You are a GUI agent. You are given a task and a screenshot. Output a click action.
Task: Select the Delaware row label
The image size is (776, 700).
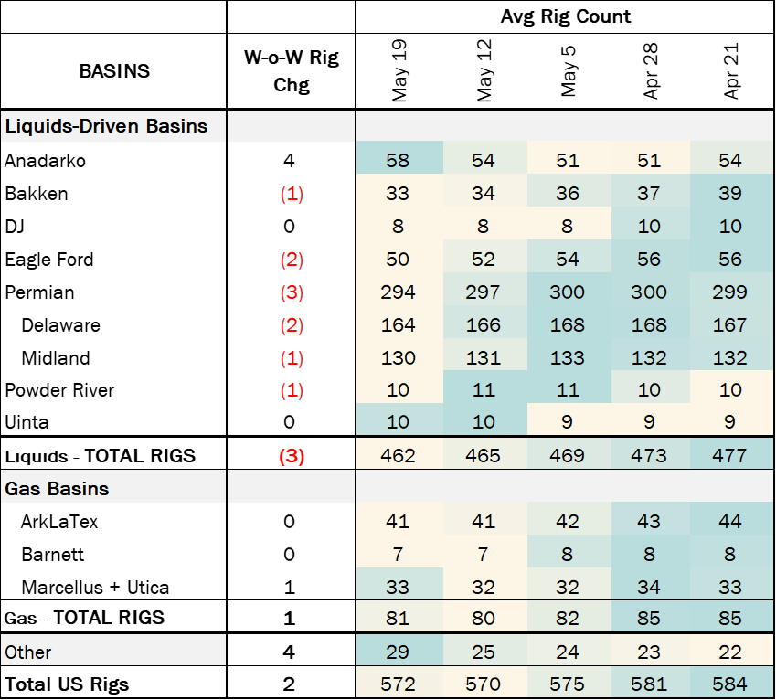(x=61, y=325)
